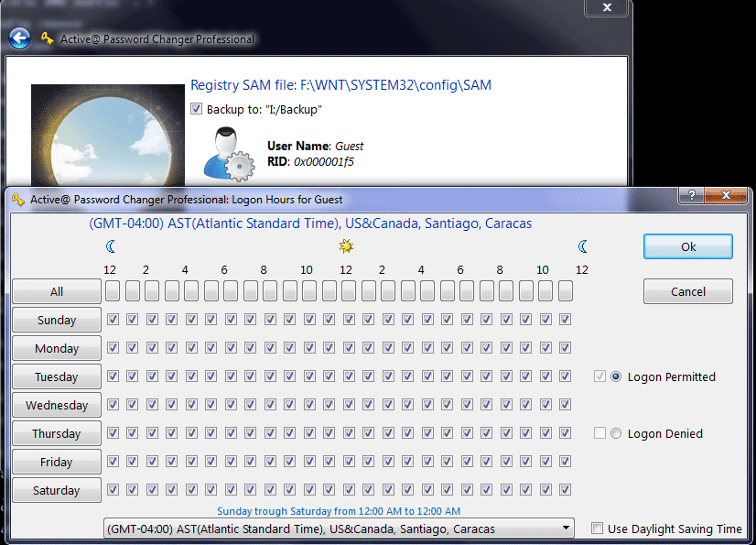Image resolution: width=756 pixels, height=545 pixels.
Task: Toggle Monday's last checkbox at 11 PM
Action: [x=565, y=347]
